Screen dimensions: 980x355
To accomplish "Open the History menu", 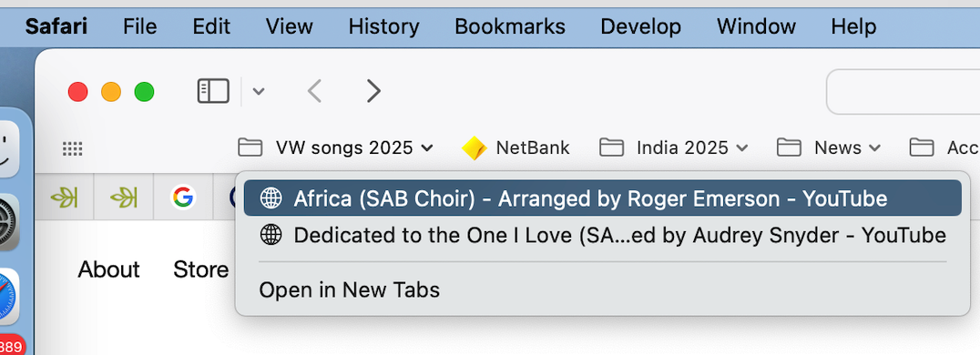I will tap(383, 26).
